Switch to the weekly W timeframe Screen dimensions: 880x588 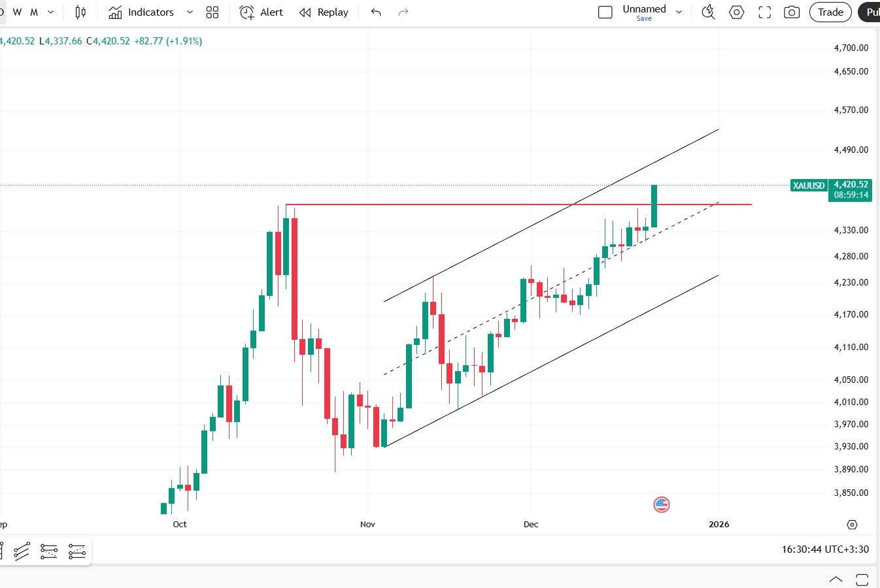point(18,12)
